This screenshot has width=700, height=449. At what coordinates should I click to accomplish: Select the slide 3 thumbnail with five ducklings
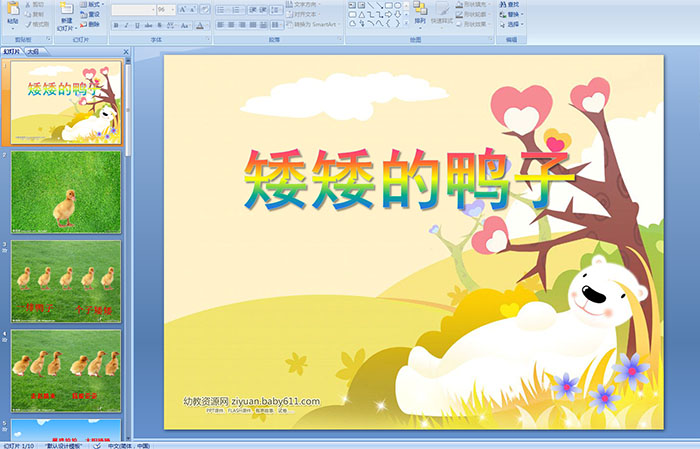(66, 281)
